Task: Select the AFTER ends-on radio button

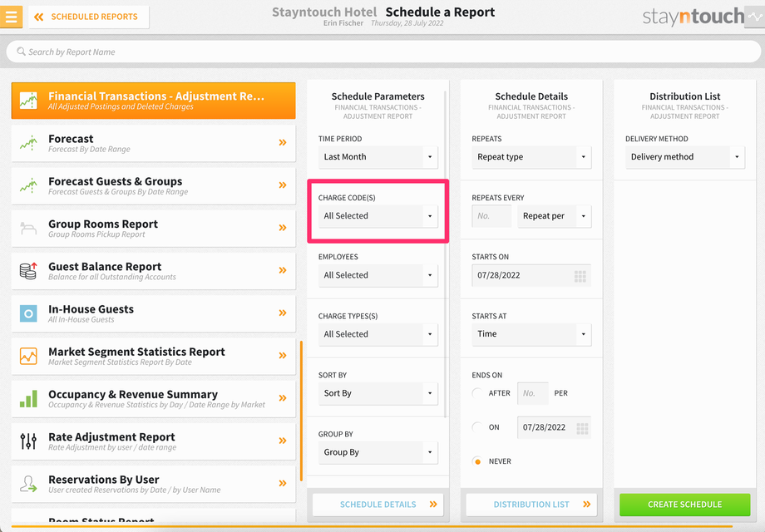Action: tap(477, 393)
